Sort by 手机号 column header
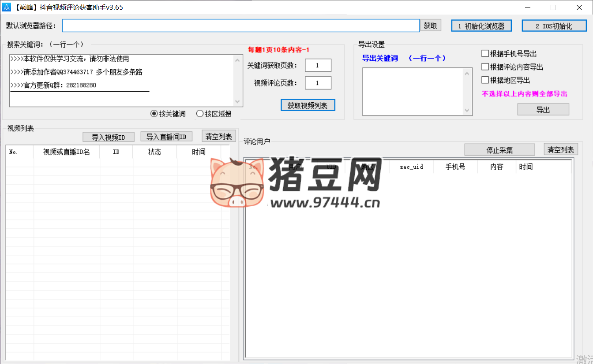Screen dimensions: 593x364 click(455, 167)
